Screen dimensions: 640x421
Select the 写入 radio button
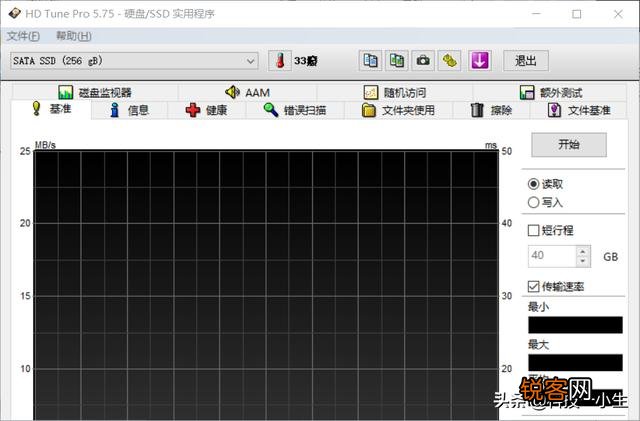[533, 202]
